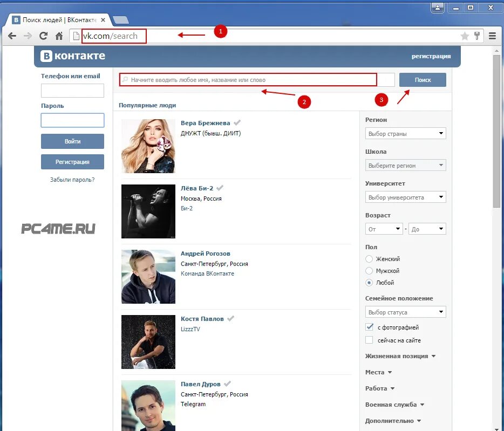Expand the Работа section

coord(379,388)
